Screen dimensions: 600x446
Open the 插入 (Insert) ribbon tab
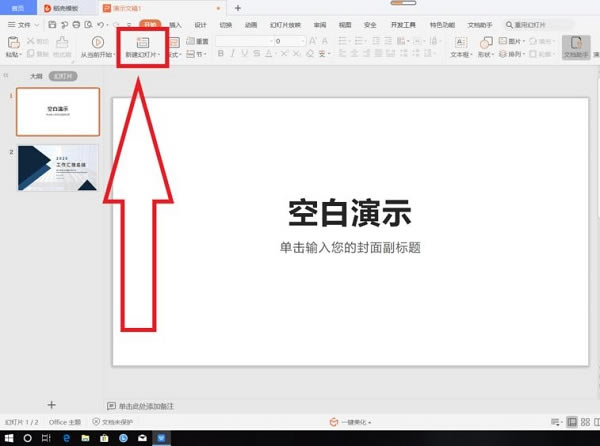[x=174, y=23]
